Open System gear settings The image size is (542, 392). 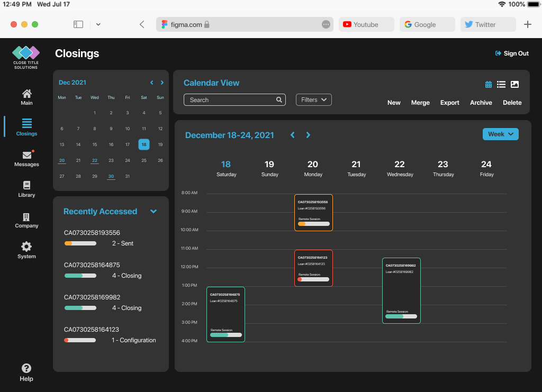(x=26, y=247)
